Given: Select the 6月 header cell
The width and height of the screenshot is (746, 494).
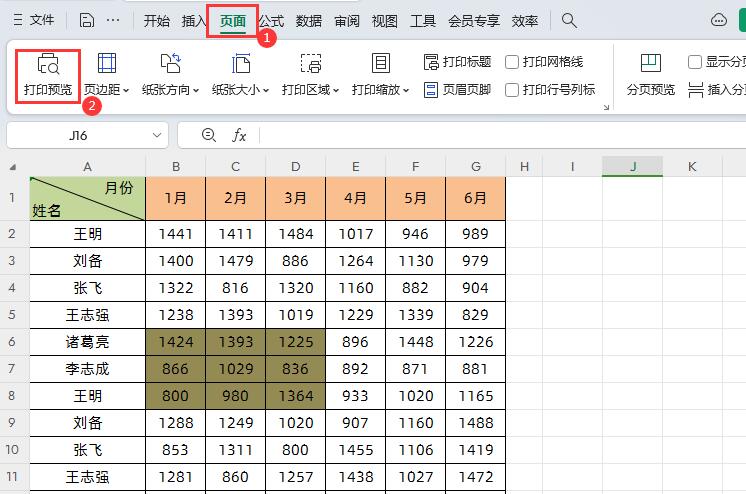Looking at the screenshot, I should pyautogui.click(x=475, y=198).
